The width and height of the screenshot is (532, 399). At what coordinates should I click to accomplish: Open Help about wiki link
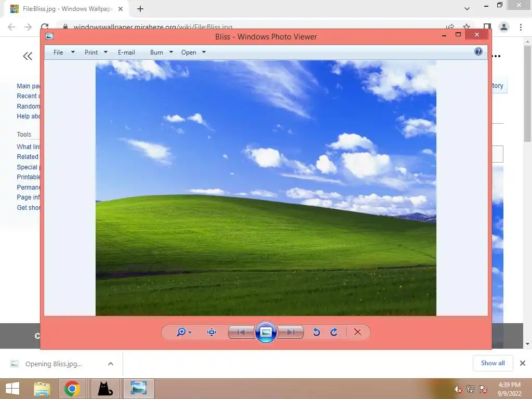click(x=29, y=116)
